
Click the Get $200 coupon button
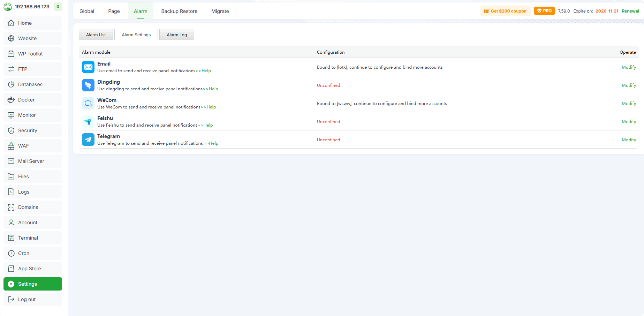click(505, 11)
